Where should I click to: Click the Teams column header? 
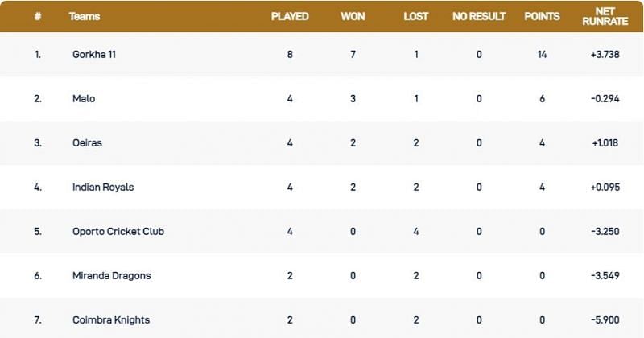tap(85, 16)
